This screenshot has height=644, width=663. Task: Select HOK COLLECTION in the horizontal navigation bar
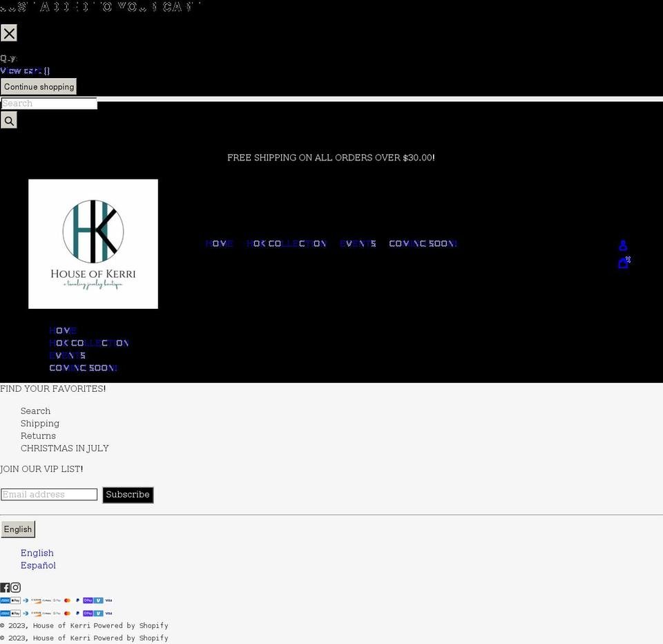point(287,243)
